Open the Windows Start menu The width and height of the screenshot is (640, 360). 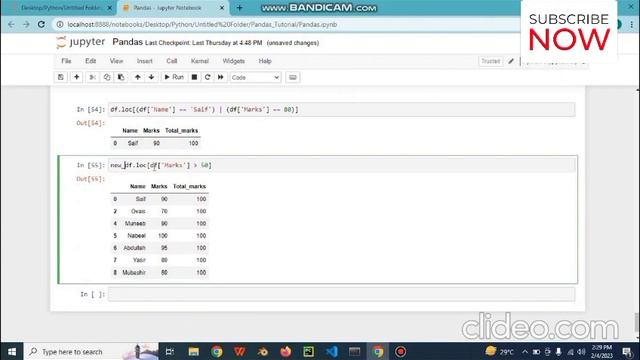coord(12,351)
